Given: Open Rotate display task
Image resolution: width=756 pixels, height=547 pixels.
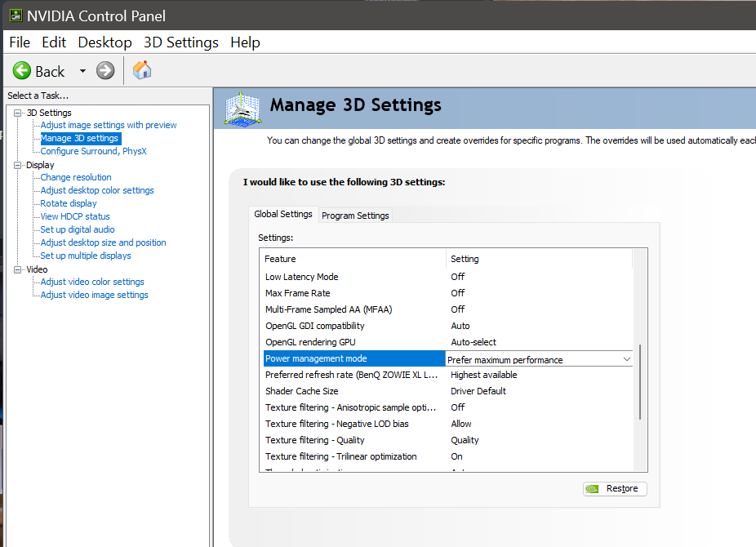Looking at the screenshot, I should point(69,203).
